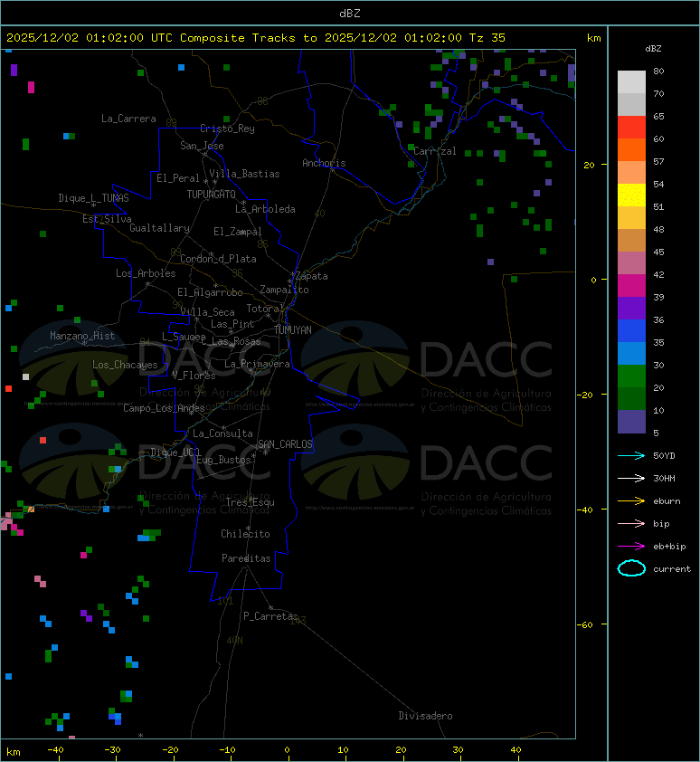Click the dBZ title at top
700x762 pixels.
pos(350,13)
